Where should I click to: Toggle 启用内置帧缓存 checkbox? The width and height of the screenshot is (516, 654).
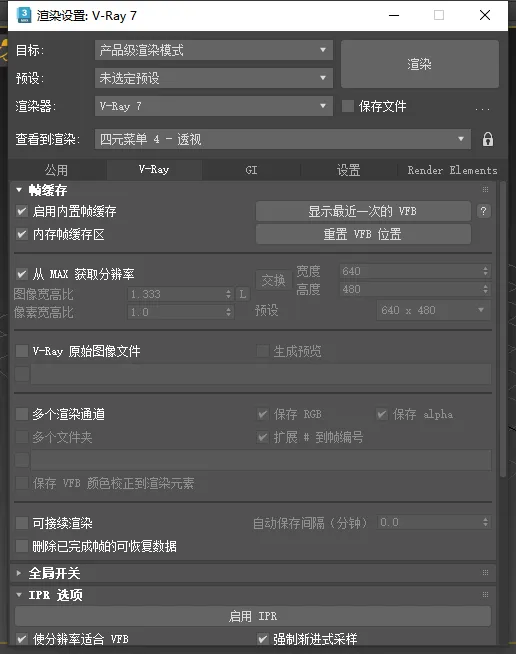(x=22, y=211)
